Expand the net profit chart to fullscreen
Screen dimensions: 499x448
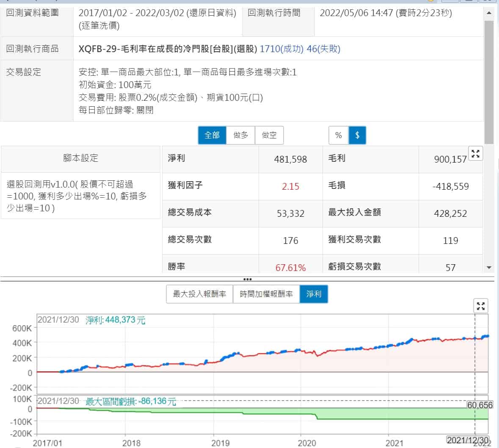point(480,306)
